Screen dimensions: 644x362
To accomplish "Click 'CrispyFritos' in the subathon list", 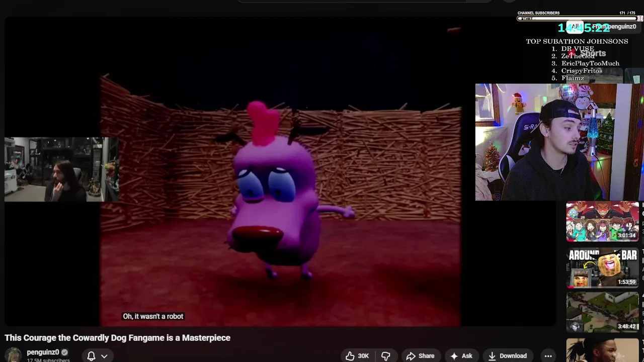I will tap(582, 71).
